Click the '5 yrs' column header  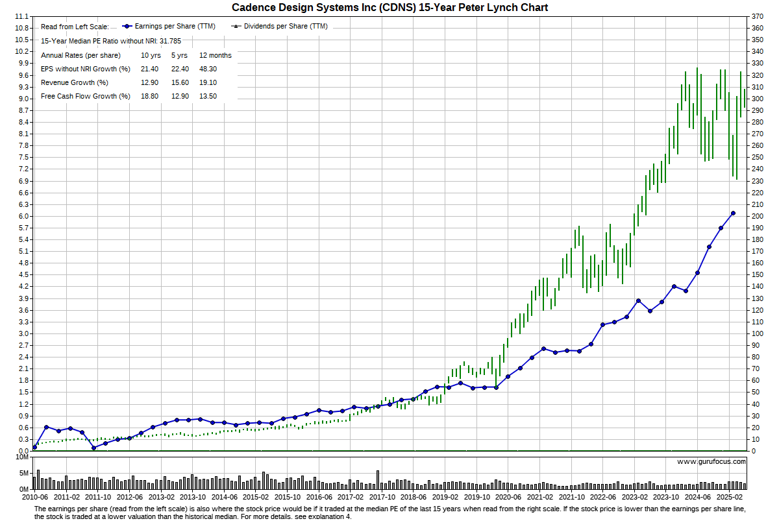[179, 55]
